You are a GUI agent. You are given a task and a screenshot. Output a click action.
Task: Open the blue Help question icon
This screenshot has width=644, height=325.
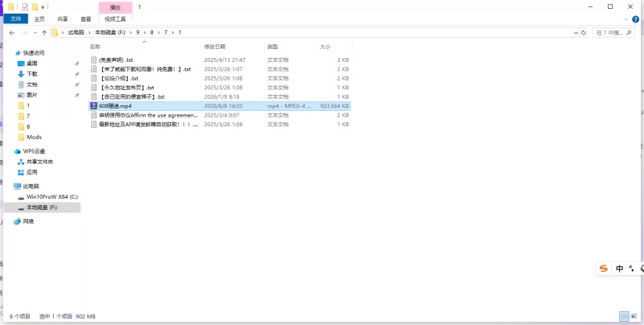coord(635,19)
